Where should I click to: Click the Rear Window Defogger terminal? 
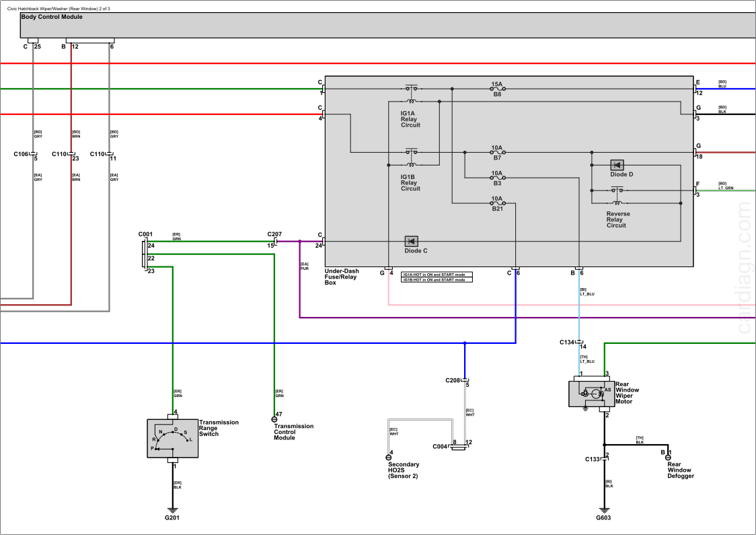click(668, 457)
